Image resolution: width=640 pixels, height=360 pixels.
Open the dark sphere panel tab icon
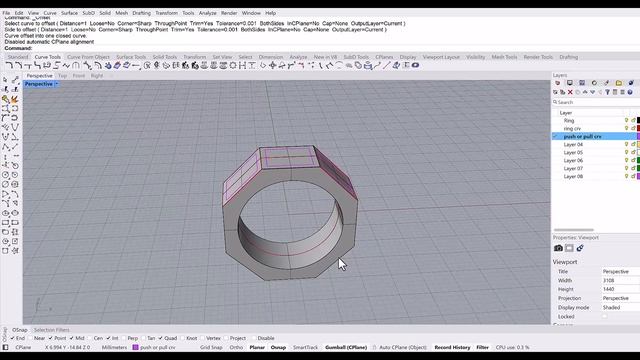click(631, 83)
